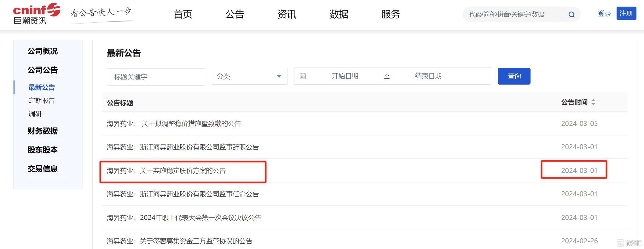
Task: Click the 注册 button
Action: (x=626, y=13)
